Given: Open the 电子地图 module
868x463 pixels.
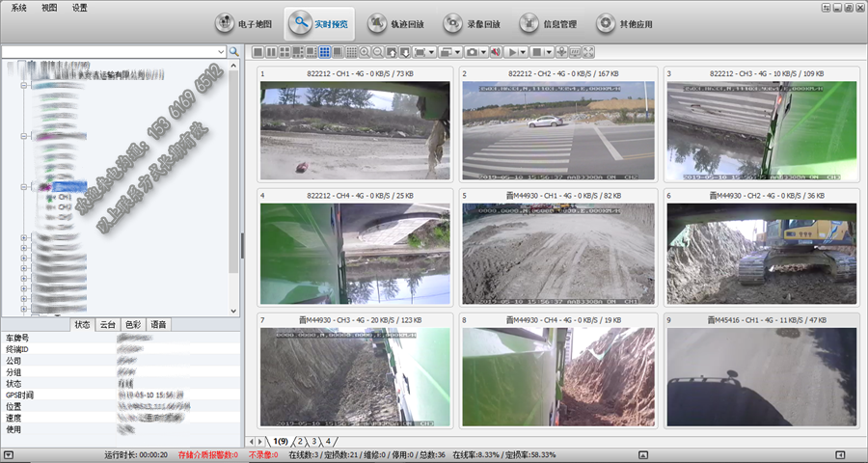Looking at the screenshot, I should click(239, 22).
